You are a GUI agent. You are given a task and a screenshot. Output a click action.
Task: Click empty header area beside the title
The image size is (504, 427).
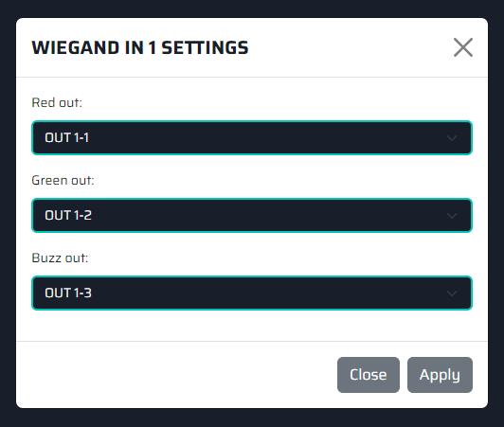coord(351,47)
